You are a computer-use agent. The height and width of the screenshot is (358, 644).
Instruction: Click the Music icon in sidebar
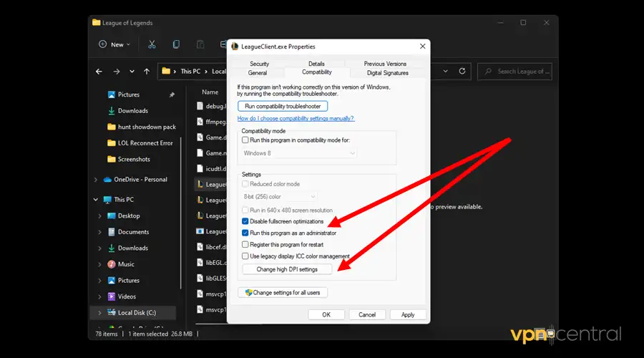coord(112,264)
